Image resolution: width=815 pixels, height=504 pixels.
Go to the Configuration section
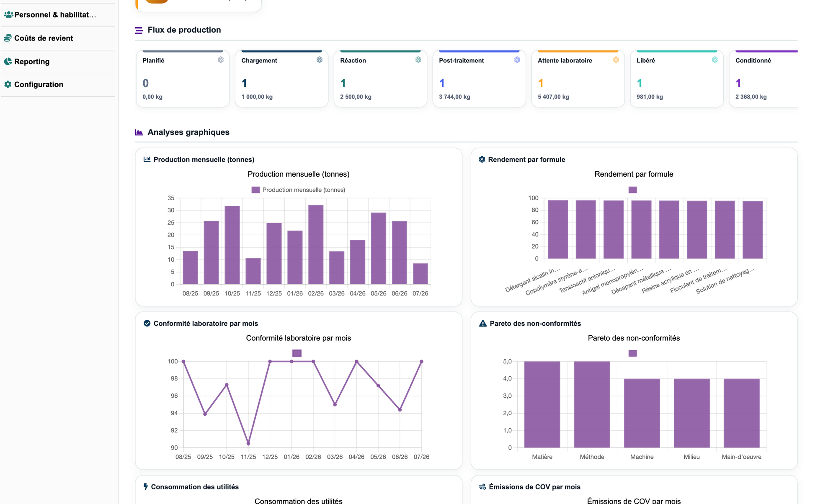coord(58,85)
